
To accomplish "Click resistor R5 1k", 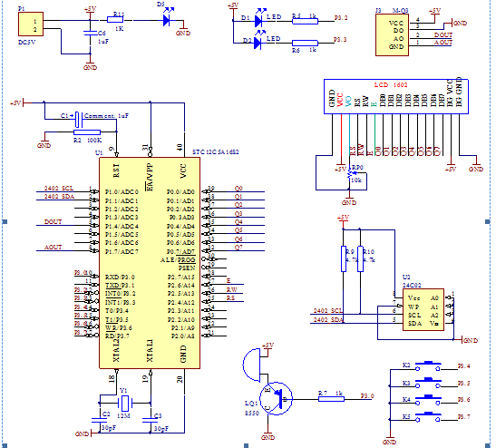I will click(x=305, y=21).
